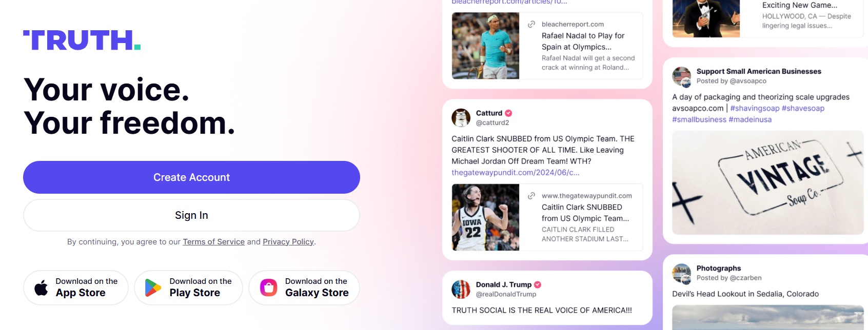The height and width of the screenshot is (330, 868).
Task: Click the #shavingsoap hashtag
Action: tap(755, 108)
